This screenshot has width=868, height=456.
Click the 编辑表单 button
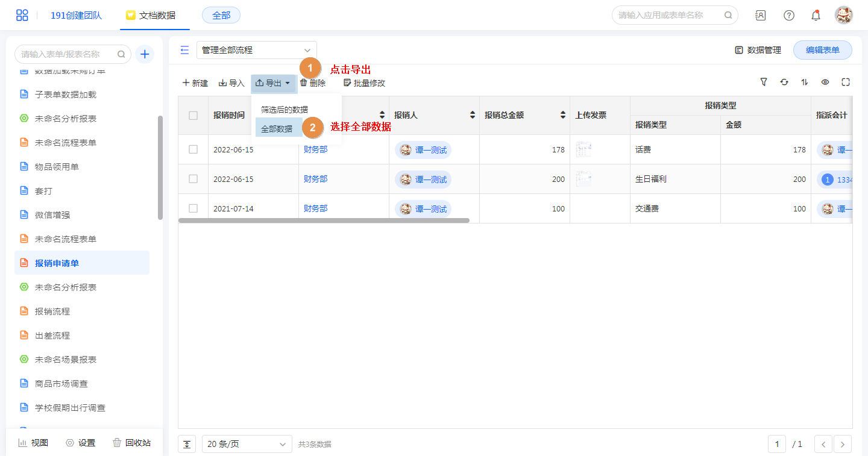click(822, 50)
